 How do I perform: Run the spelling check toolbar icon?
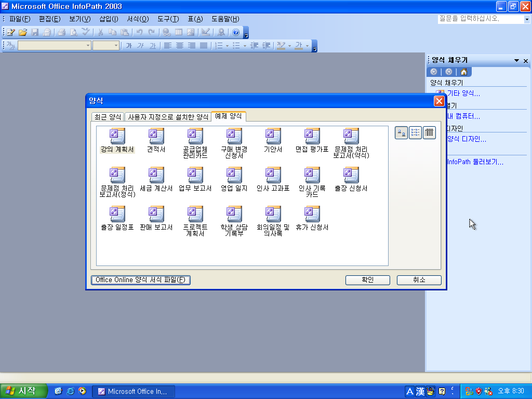86,32
